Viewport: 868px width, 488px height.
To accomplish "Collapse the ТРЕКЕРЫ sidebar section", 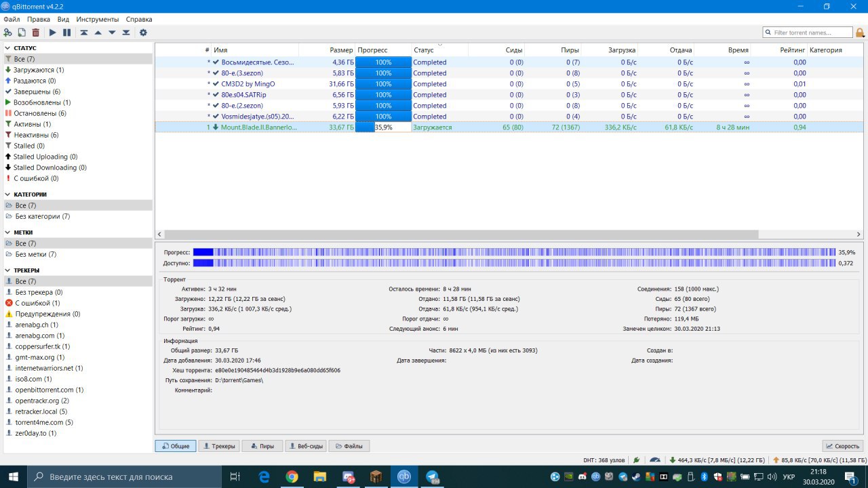I will (7, 270).
